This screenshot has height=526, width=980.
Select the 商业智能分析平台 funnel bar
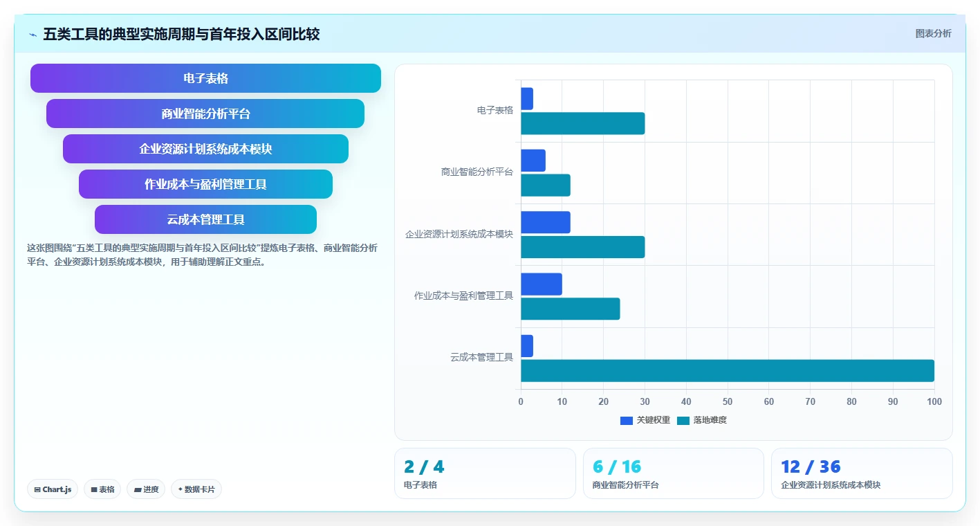tap(205, 114)
